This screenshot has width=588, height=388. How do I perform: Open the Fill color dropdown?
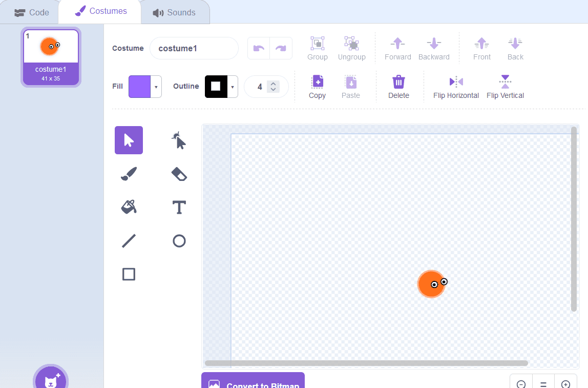(155, 86)
